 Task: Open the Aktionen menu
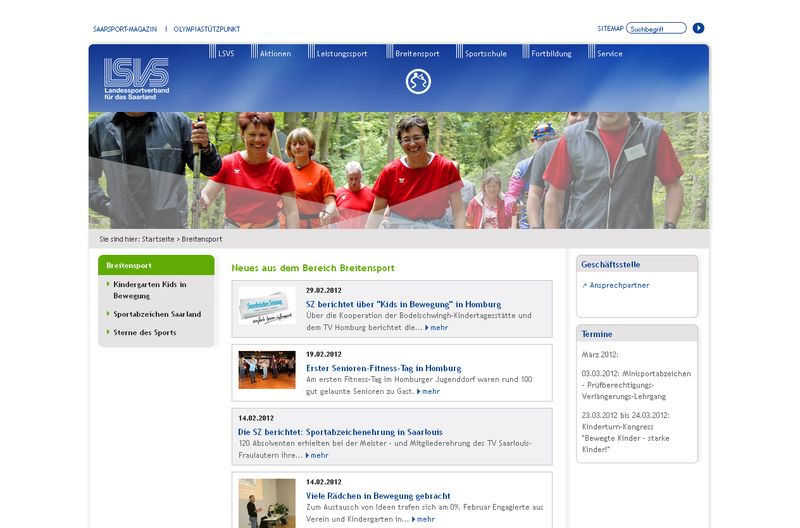coord(275,53)
